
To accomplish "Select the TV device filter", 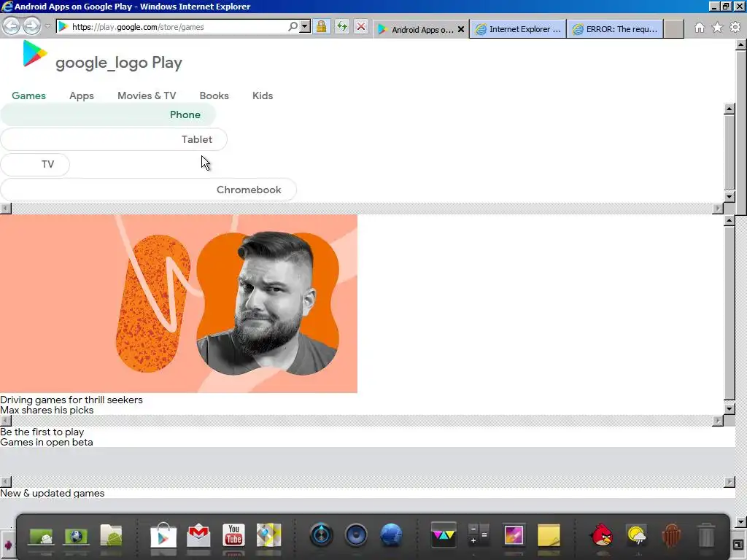I will (x=35, y=164).
